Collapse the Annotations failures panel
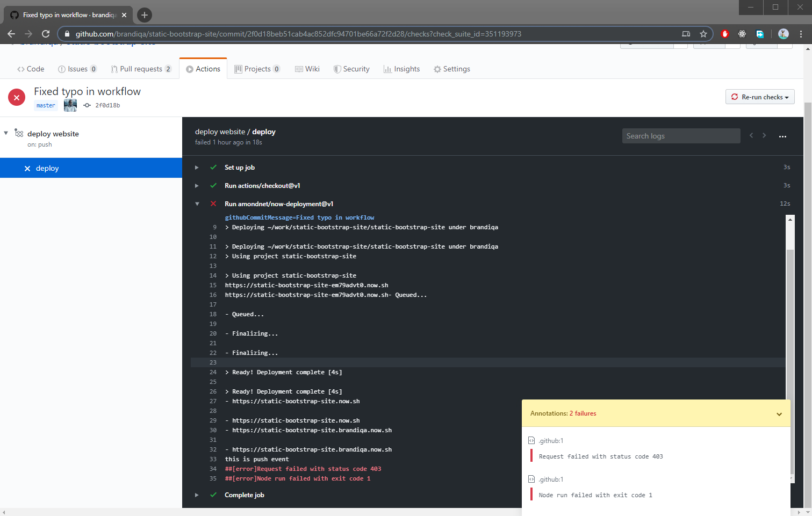Viewport: 812px width, 516px height. [779, 414]
